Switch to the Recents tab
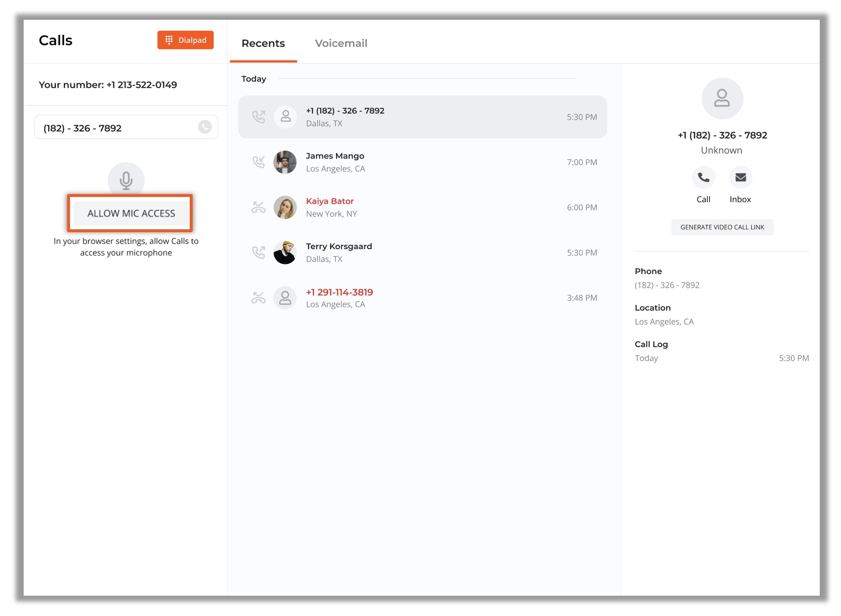 [x=263, y=43]
